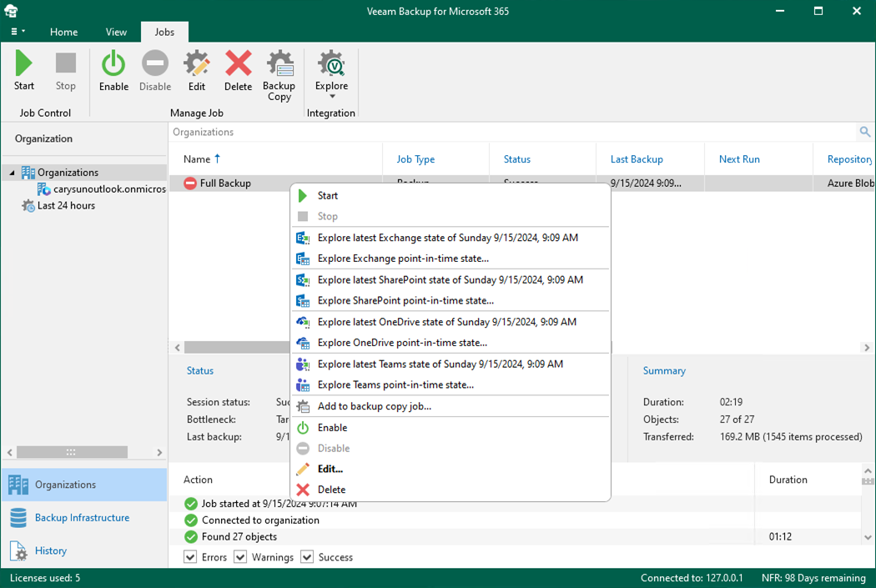
Task: Select carysunoutlook.onmicros organization tree item
Action: (102, 188)
